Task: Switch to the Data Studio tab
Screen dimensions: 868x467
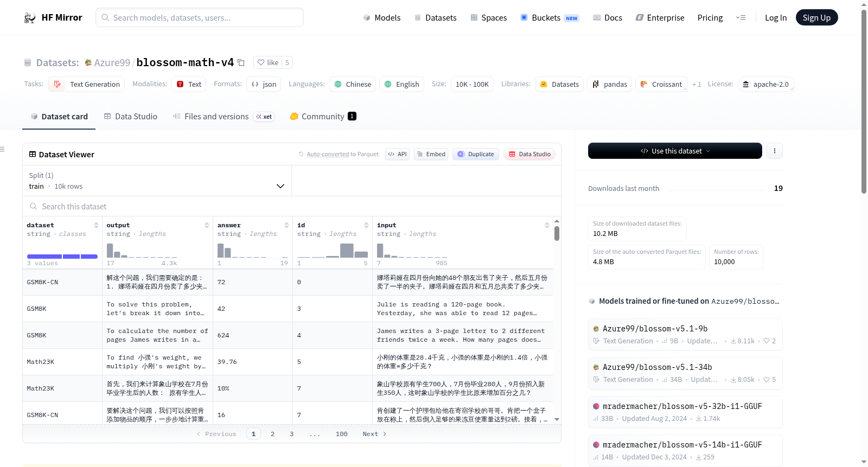Action: (x=130, y=117)
